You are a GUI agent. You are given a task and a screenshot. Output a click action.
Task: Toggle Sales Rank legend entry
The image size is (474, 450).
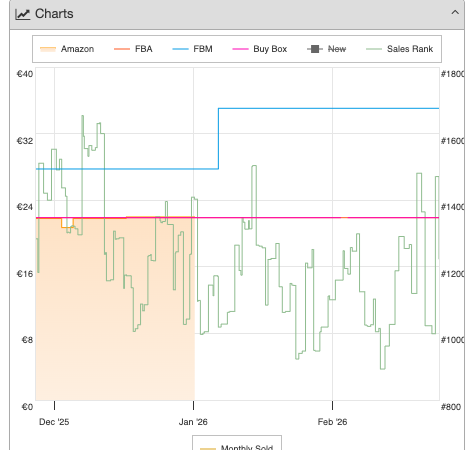[399, 49]
